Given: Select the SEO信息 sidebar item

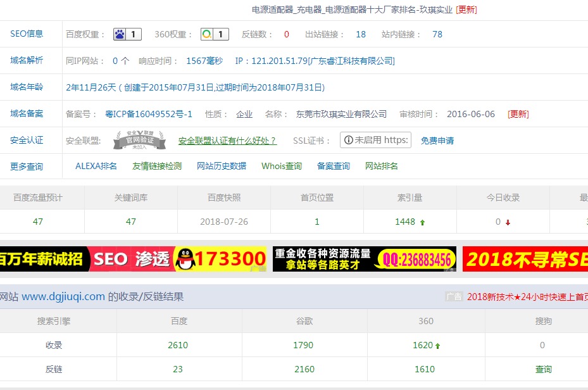Looking at the screenshot, I should coord(27,34).
